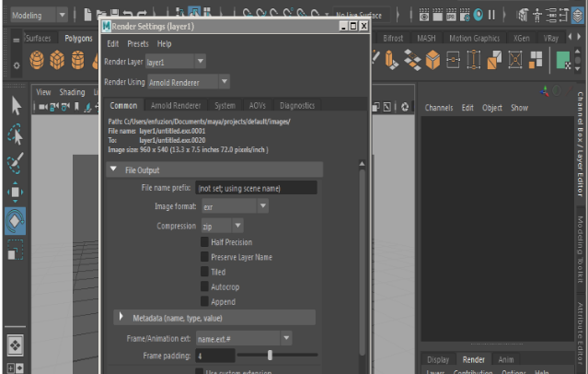Viewport: 588px width, 374px height.
Task: Select the arrow Select tool
Action: coord(16,106)
